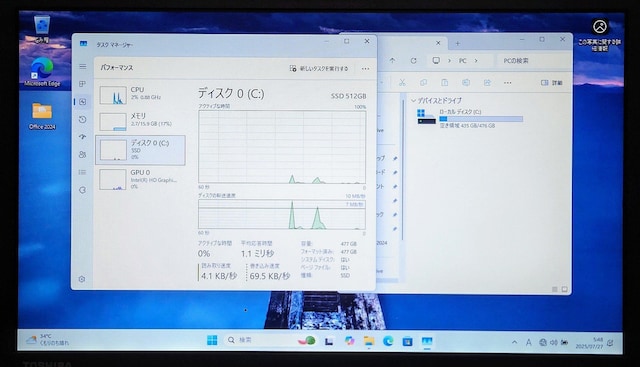Open Microsoft Edge from the taskbar
640x367 pixels.
[388, 341]
